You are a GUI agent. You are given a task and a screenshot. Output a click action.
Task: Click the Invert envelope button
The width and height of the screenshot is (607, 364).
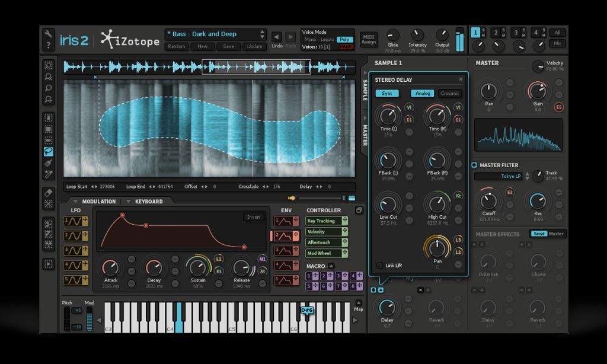pyautogui.click(x=254, y=217)
